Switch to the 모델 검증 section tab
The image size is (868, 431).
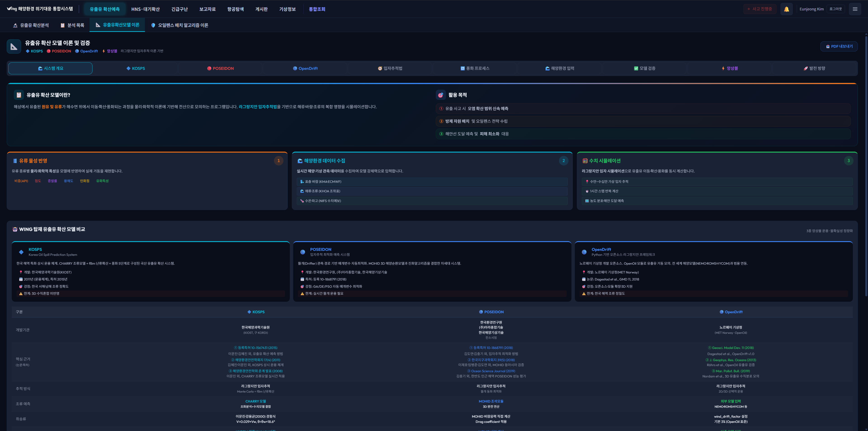coord(644,68)
